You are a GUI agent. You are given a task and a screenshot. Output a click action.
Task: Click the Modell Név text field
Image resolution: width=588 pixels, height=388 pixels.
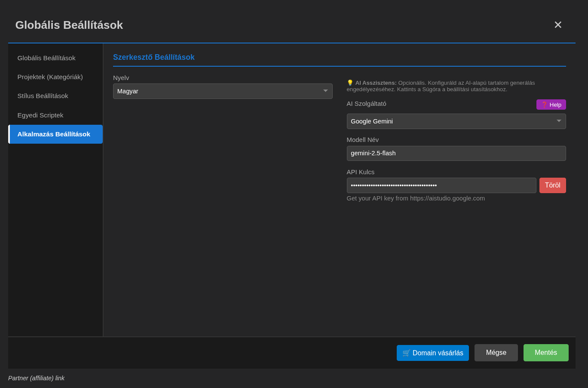pyautogui.click(x=456, y=153)
